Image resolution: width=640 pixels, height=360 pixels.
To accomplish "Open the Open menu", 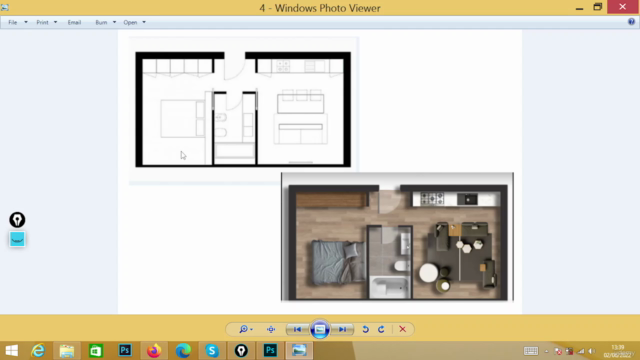I will 130,22.
